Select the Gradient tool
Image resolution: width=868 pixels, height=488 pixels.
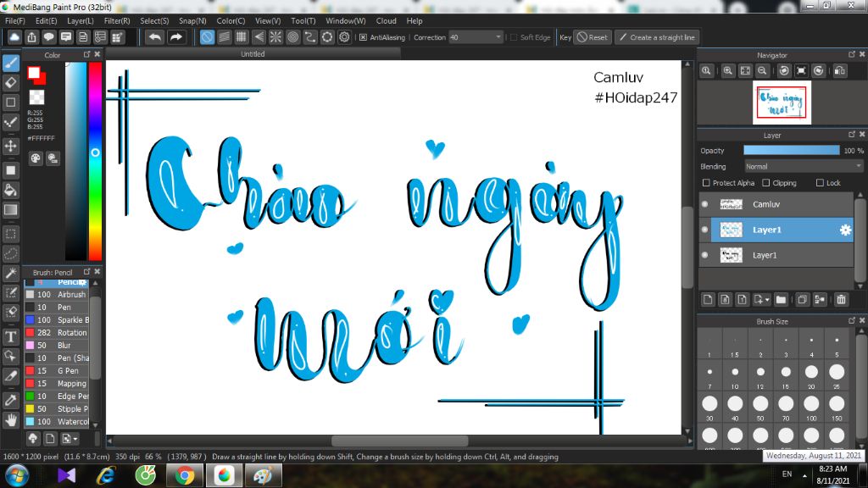(11, 210)
